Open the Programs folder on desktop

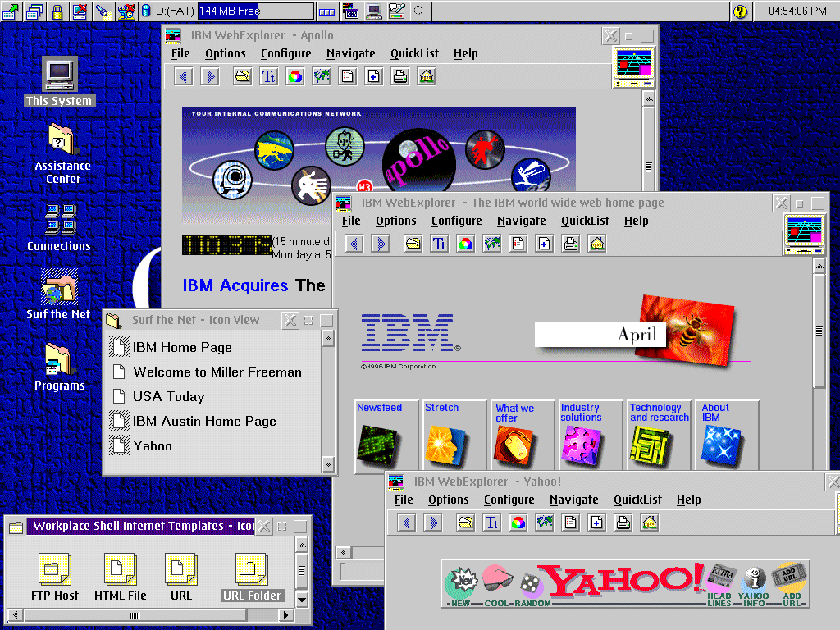point(59,367)
